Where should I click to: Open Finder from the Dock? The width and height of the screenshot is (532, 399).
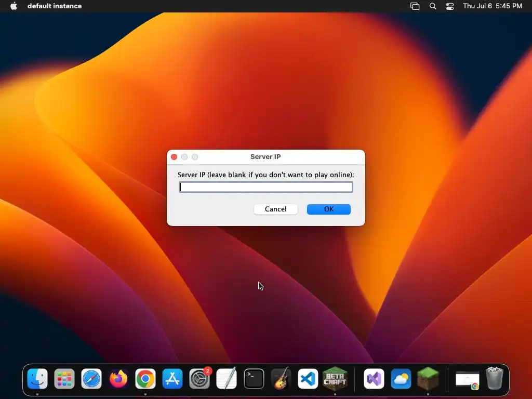[x=37, y=379]
